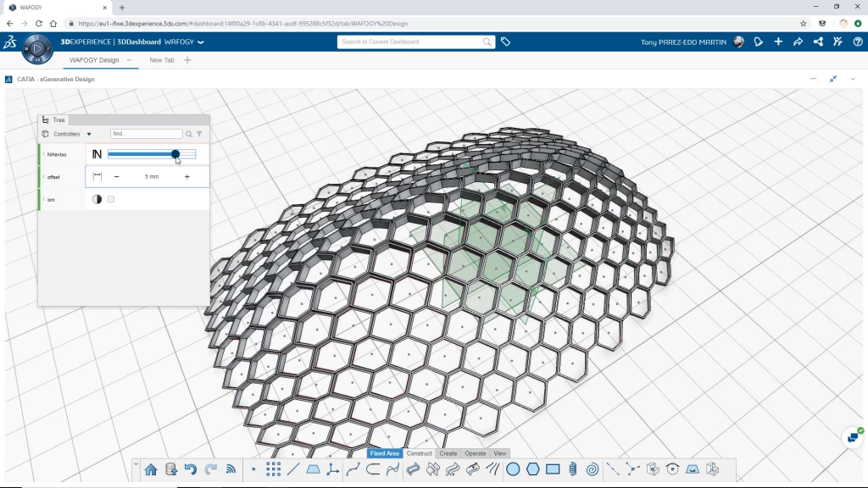Expand the widget options chevron menu
The height and width of the screenshot is (488, 868).
(853, 79)
